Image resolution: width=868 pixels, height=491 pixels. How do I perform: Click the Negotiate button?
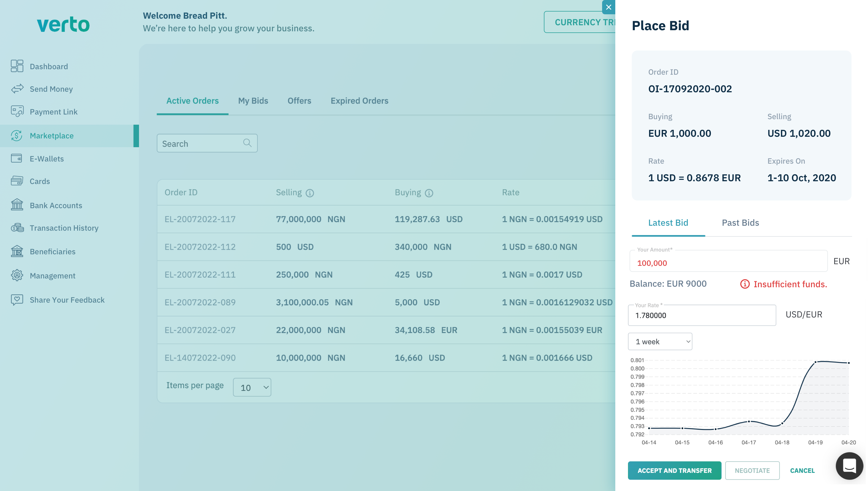click(752, 470)
